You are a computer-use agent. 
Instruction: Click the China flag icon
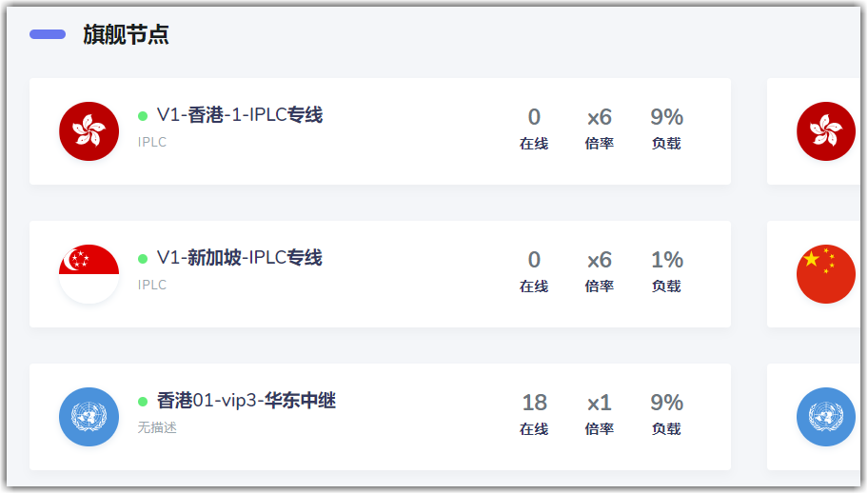(825, 274)
